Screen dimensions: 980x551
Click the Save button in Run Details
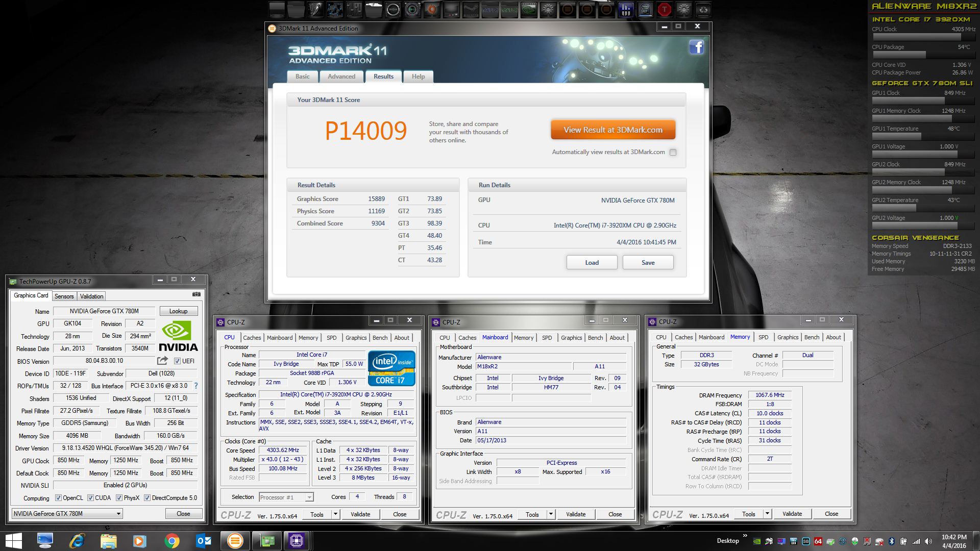[x=648, y=262]
